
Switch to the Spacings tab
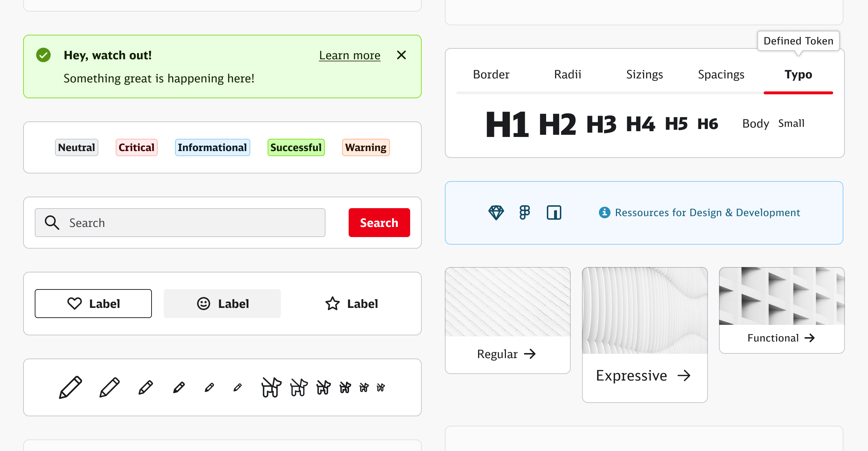(722, 73)
